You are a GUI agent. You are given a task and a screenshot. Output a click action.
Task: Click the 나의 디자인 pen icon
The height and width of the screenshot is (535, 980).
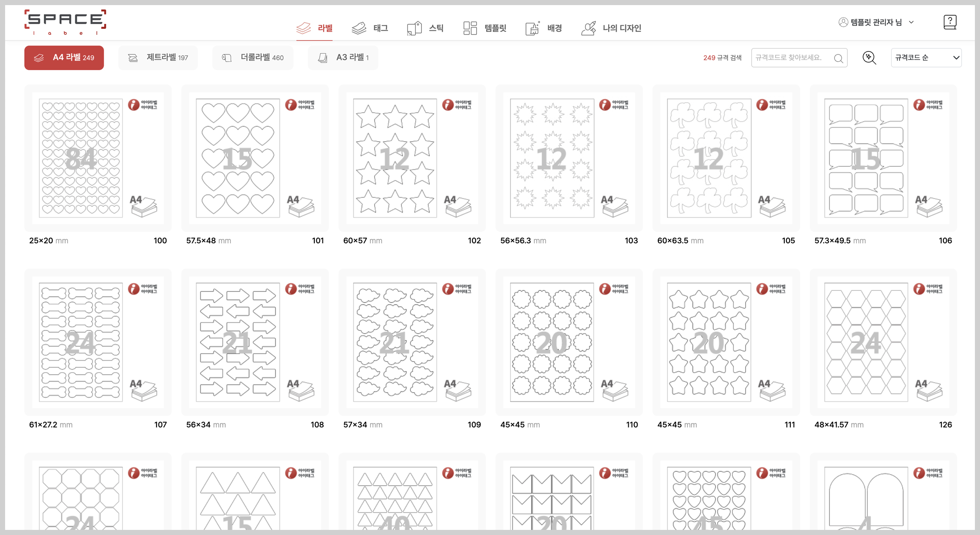pos(589,28)
